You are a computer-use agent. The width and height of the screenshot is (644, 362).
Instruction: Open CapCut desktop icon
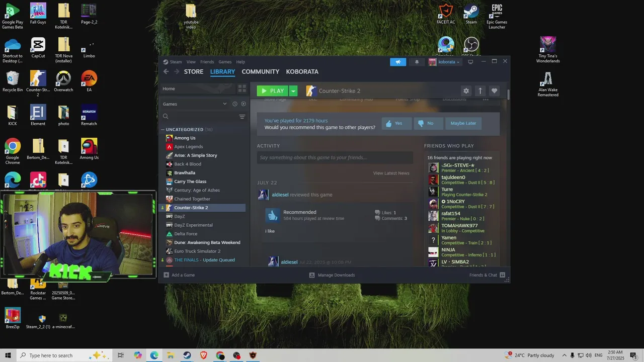click(x=38, y=48)
